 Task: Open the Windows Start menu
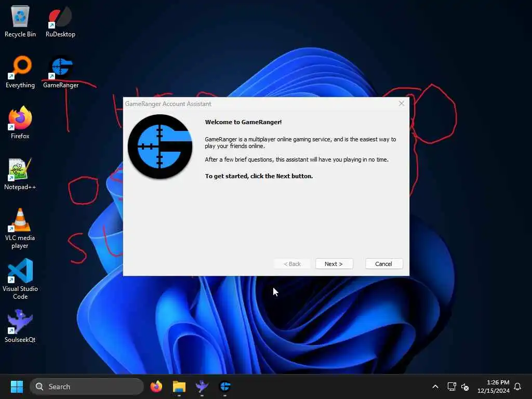click(x=17, y=387)
